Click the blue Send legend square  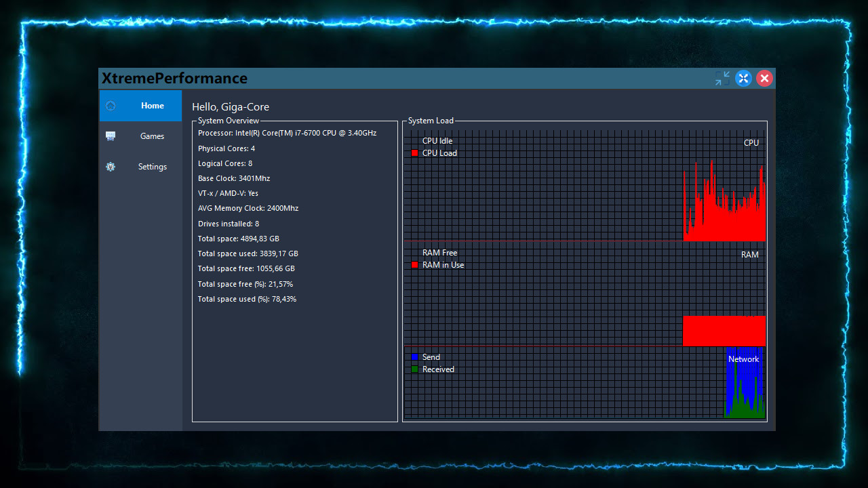[x=414, y=357]
